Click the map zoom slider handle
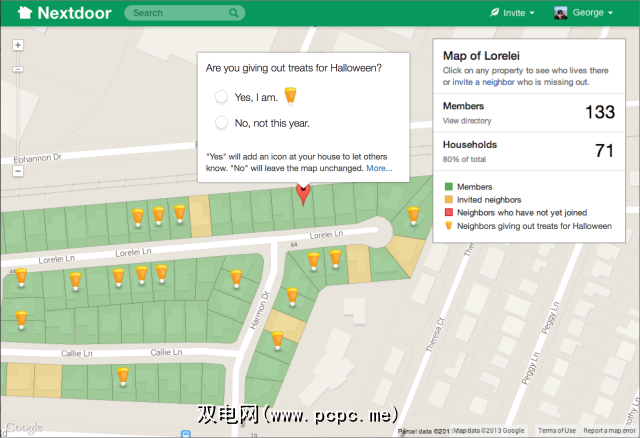 pyautogui.click(x=18, y=69)
